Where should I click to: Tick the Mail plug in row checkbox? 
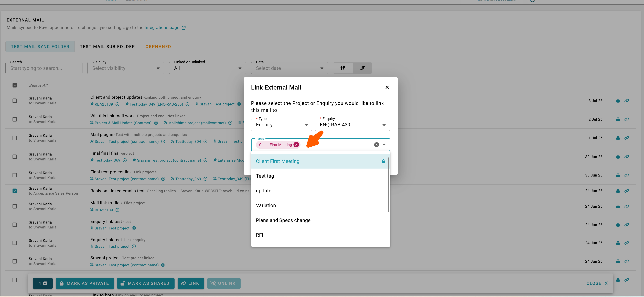tap(15, 138)
